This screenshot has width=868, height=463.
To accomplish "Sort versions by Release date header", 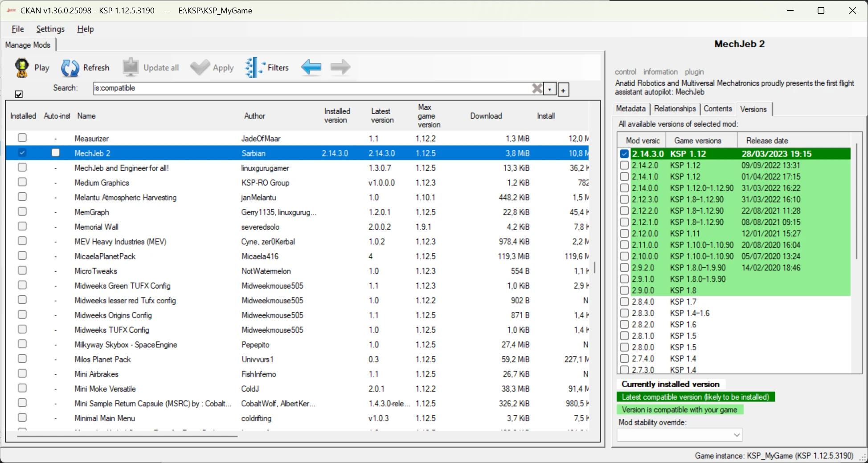I will (767, 141).
